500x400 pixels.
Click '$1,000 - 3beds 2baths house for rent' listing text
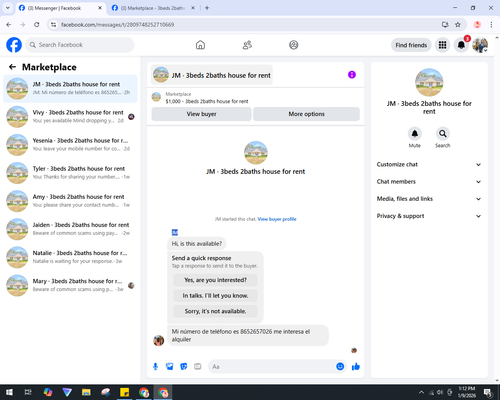coord(207,101)
